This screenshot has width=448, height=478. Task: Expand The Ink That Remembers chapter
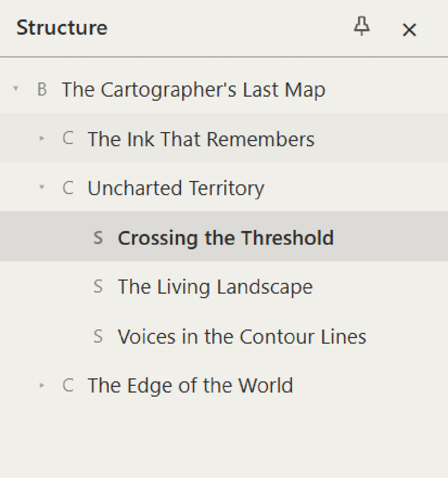[42, 138]
